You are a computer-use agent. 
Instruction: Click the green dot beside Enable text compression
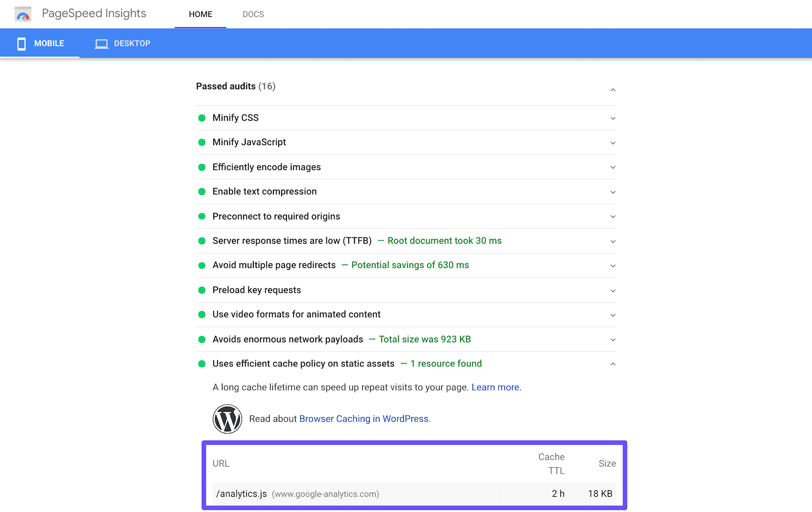point(201,191)
